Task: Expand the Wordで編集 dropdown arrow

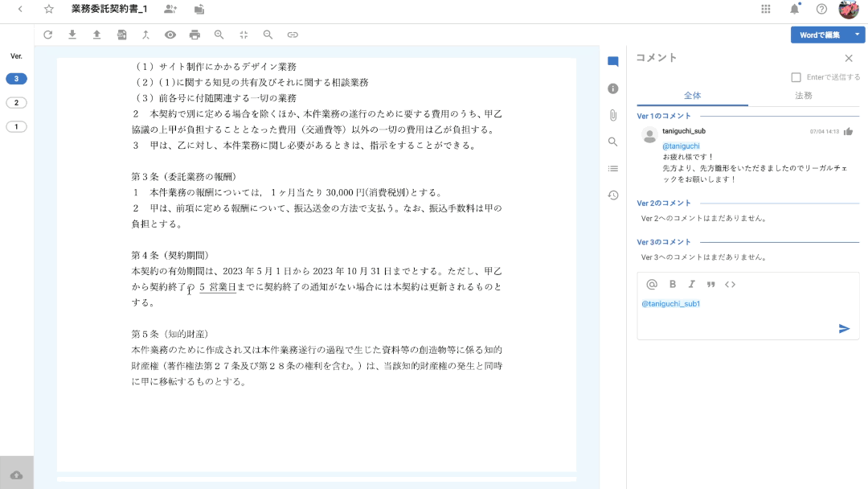Action: tap(858, 35)
